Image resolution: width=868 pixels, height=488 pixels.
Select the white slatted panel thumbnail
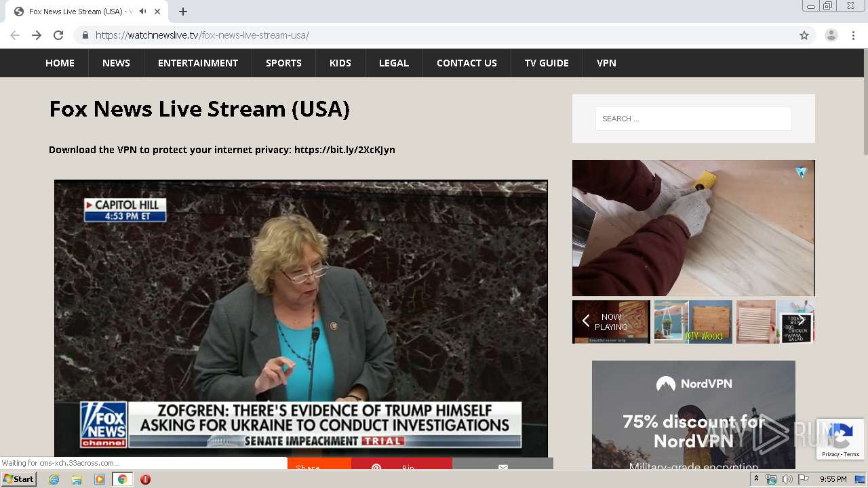point(756,322)
